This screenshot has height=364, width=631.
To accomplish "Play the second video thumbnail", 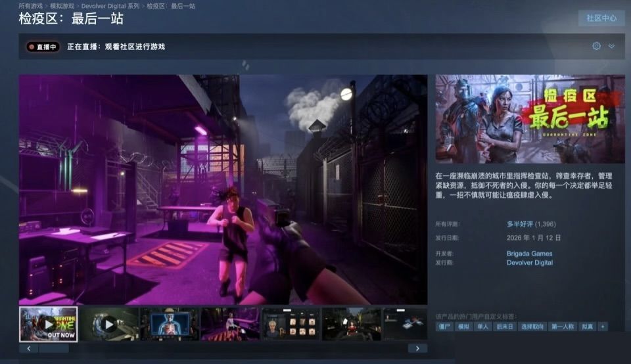I will tap(109, 324).
